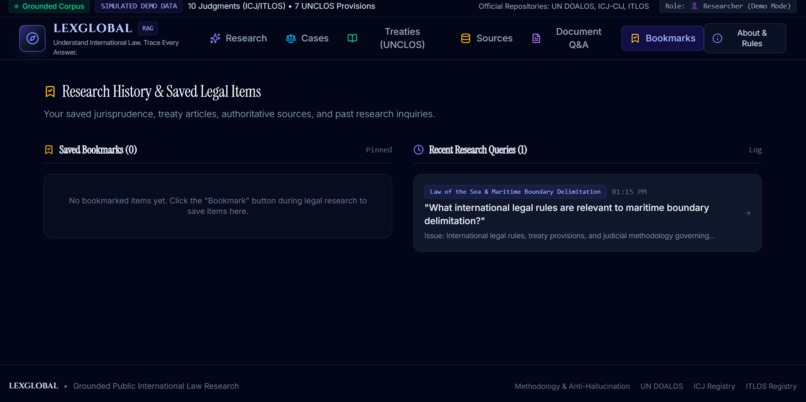Open the maritime boundary delimitation query card
Screen dimensions: 806x402
point(588,213)
